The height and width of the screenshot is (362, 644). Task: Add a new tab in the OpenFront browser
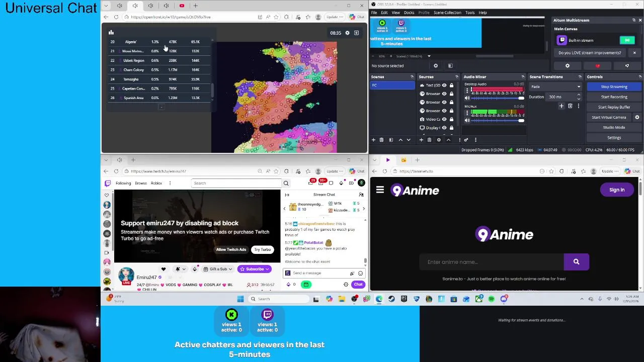pyautogui.click(x=196, y=6)
